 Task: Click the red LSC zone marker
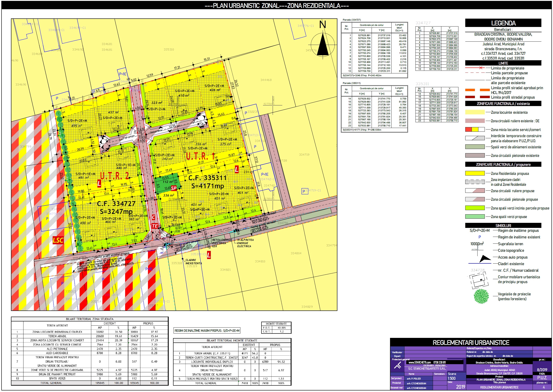(58, 240)
